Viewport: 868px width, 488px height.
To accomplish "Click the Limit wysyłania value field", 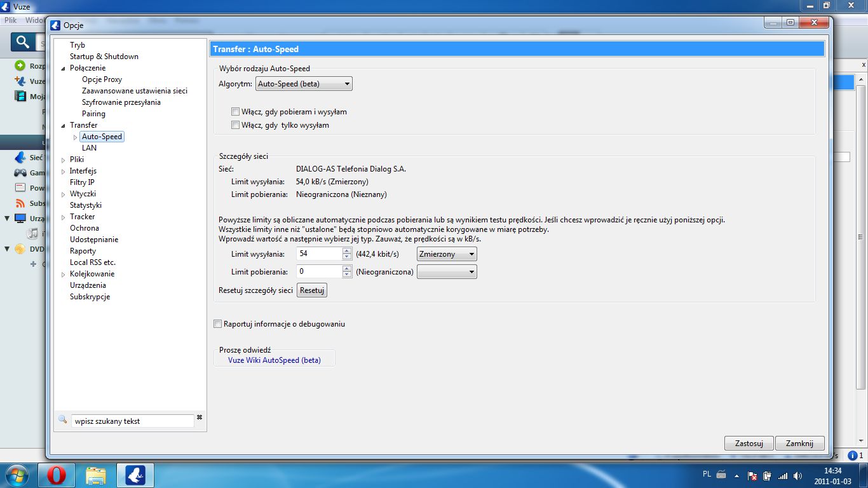I will pos(320,254).
